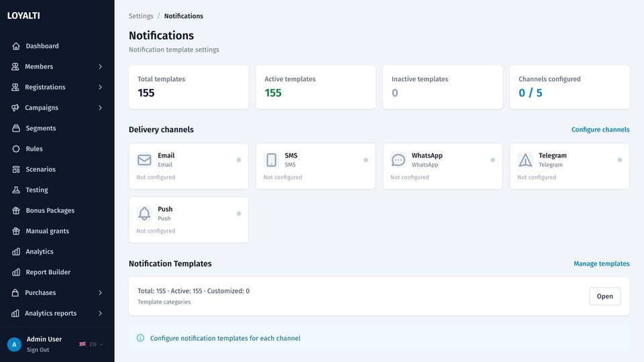644x362 pixels.
Task: Click the Channels configured stat card
Action: (570, 87)
